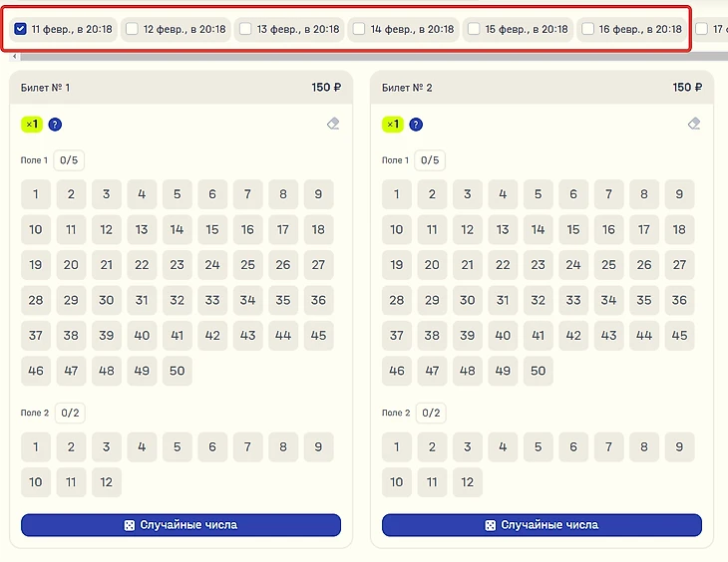Screen dimensions: 728x562
Task: Clear ticket 2 with the eraser icon
Action: (694, 124)
